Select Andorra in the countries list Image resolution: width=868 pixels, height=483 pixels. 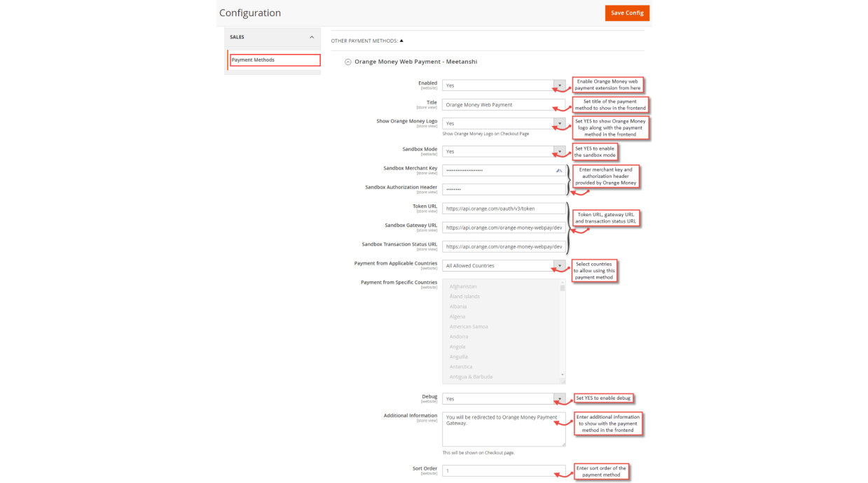(x=459, y=337)
